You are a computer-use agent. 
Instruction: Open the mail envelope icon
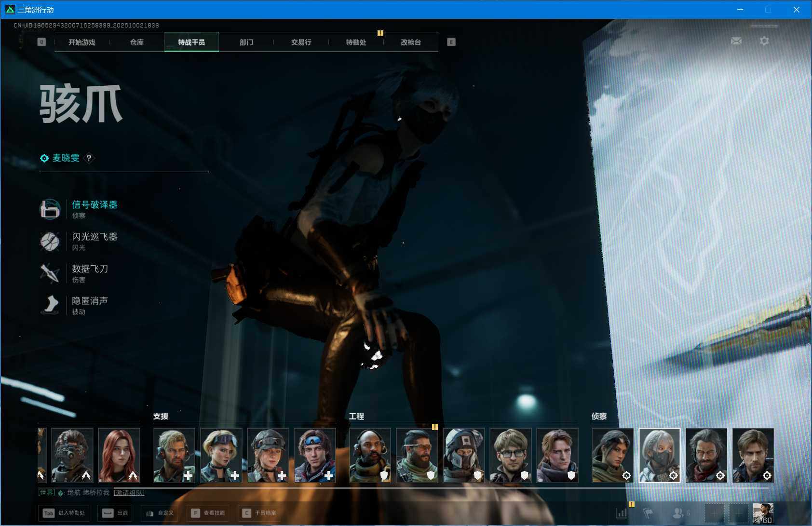[736, 41]
